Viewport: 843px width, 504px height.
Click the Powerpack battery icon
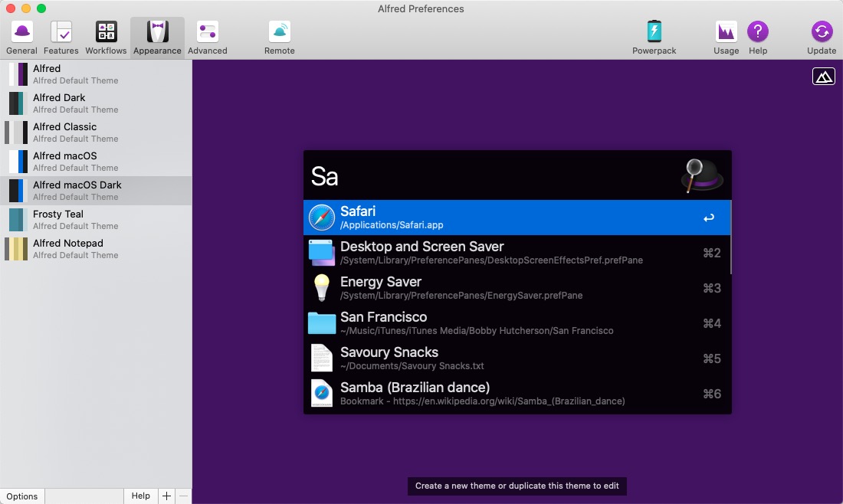pos(654,31)
